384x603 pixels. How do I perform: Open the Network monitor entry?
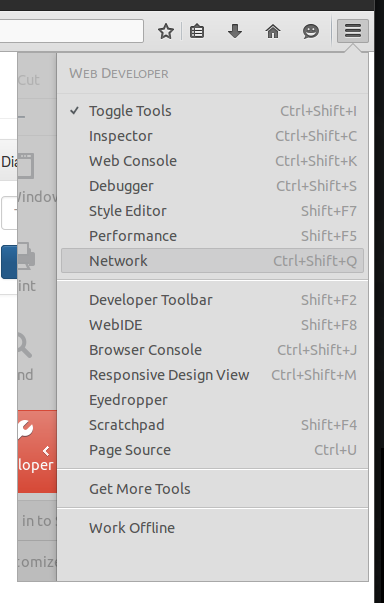tap(212, 261)
